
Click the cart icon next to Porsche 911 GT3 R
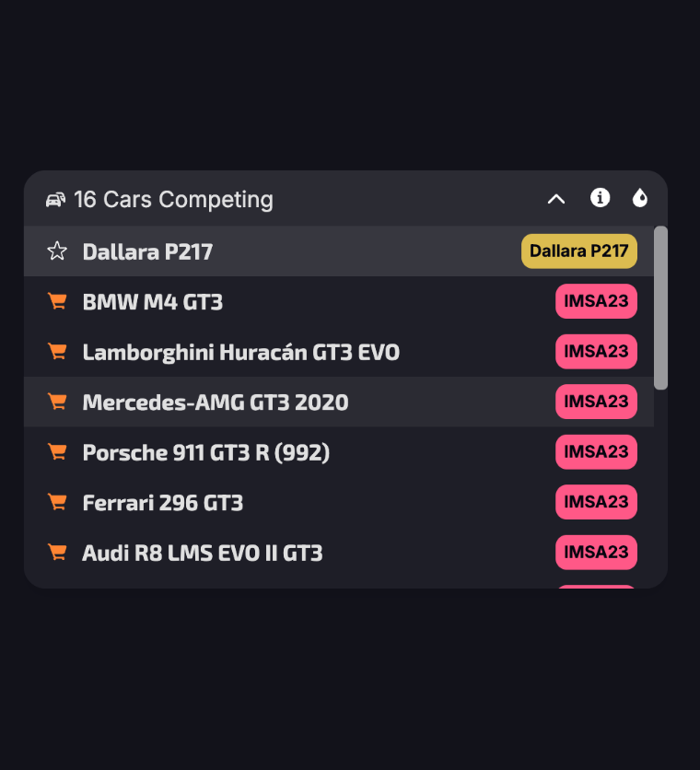click(57, 452)
